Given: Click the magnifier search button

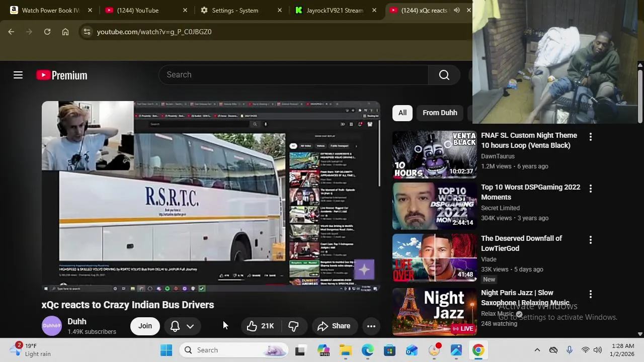Looking at the screenshot, I should (x=444, y=75).
